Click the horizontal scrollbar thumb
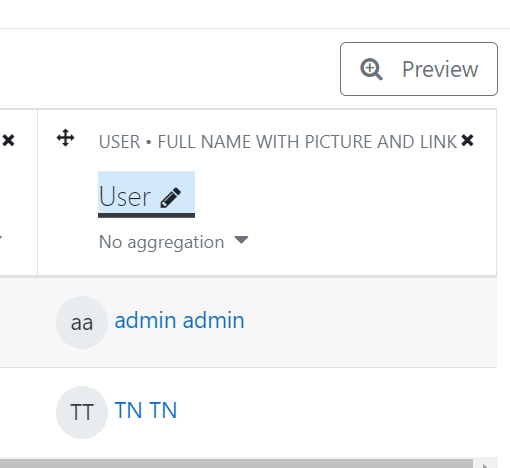This screenshot has height=468, width=510. tap(236, 464)
